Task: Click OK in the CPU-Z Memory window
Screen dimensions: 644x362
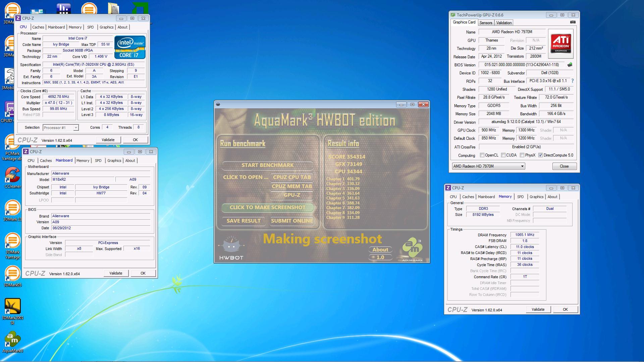Action: [x=565, y=309]
